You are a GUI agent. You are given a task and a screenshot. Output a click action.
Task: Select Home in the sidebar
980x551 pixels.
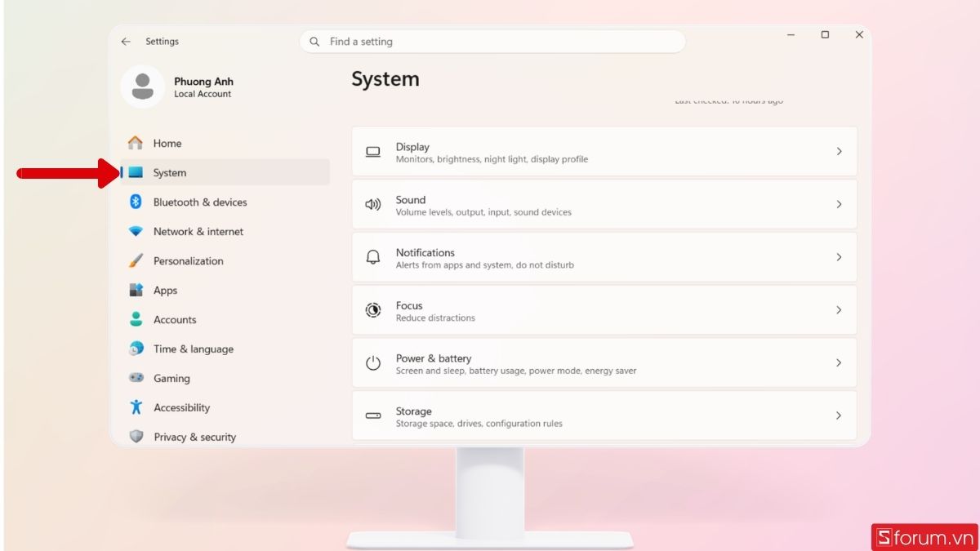167,143
